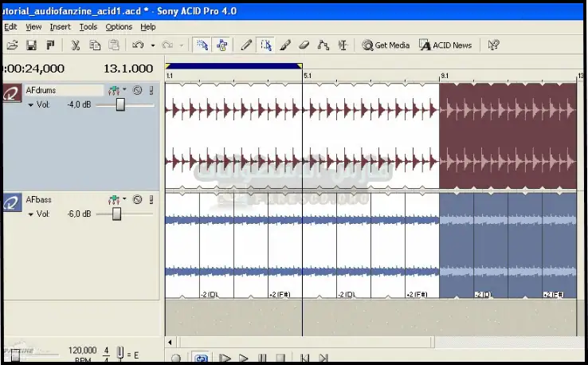Screen dimensions: 588x365
Task: Select the Paint brush tool
Action: coord(285,45)
